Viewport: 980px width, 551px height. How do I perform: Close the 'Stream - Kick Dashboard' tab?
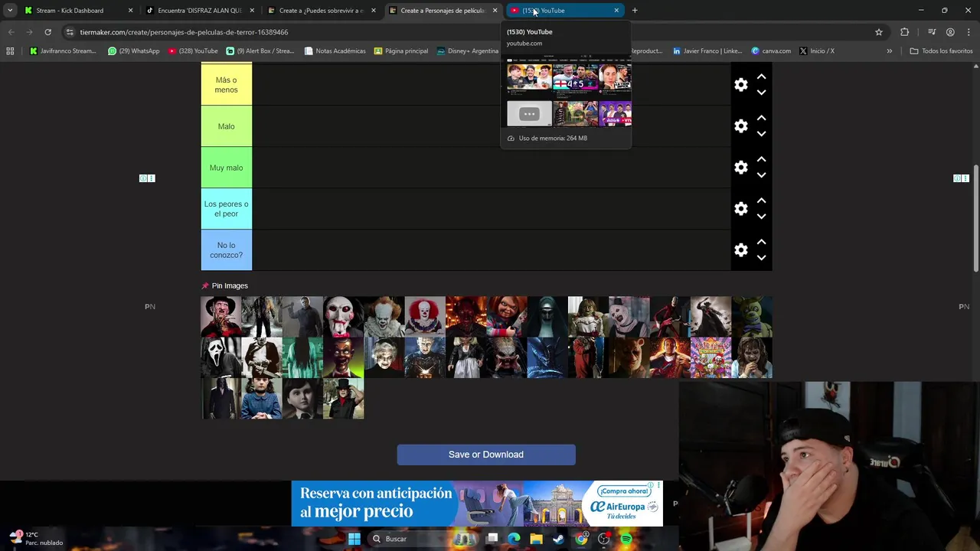[130, 11]
